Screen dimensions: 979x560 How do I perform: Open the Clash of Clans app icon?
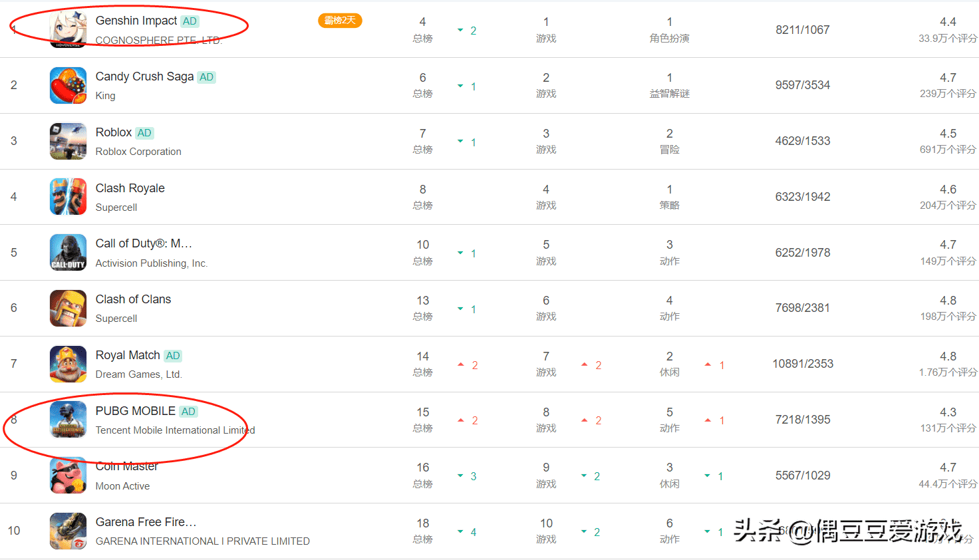tap(69, 308)
